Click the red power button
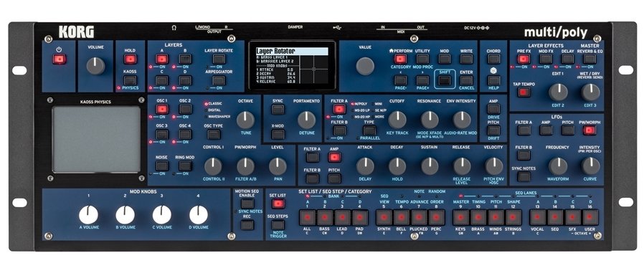The height and width of the screenshot is (263, 644). 59,59
